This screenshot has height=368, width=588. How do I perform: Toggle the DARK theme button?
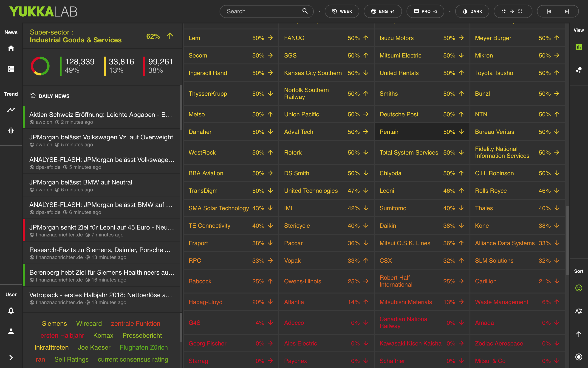[472, 11]
